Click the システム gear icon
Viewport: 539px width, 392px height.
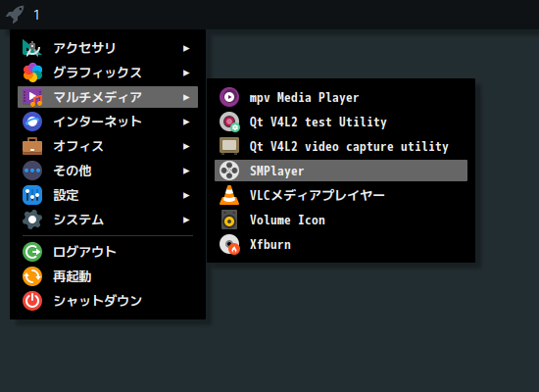(32, 220)
